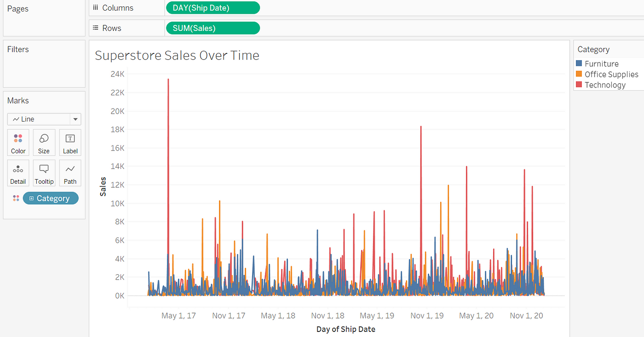Screen dimensions: 644x337
Task: Open the Path mark card
Action: click(x=70, y=173)
